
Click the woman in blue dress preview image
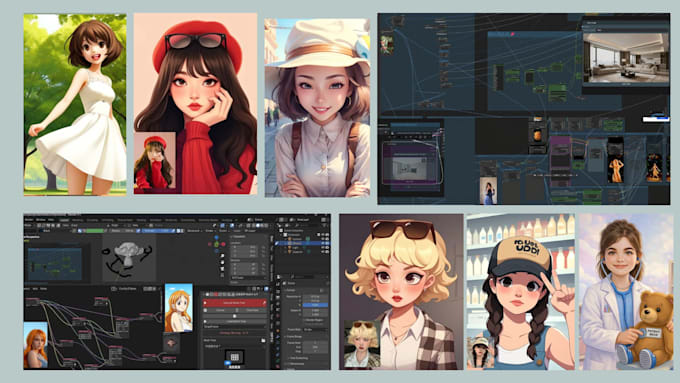click(489, 190)
